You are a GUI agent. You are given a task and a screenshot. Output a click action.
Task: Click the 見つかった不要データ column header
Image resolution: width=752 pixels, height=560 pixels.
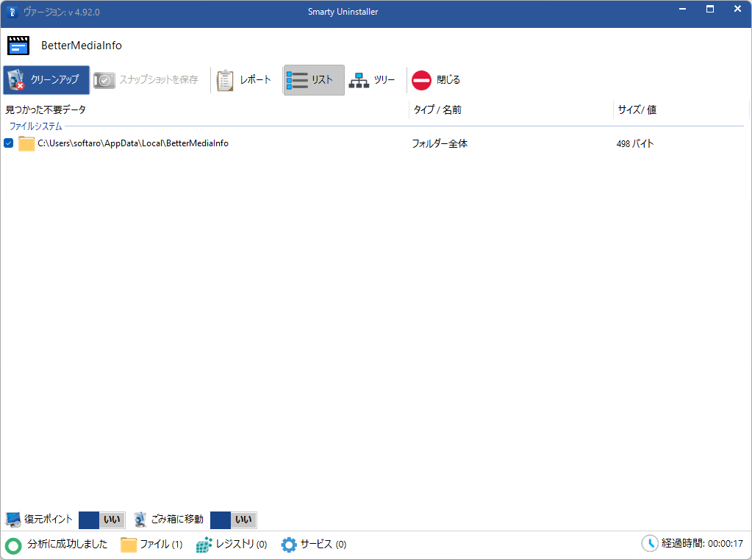tap(46, 110)
